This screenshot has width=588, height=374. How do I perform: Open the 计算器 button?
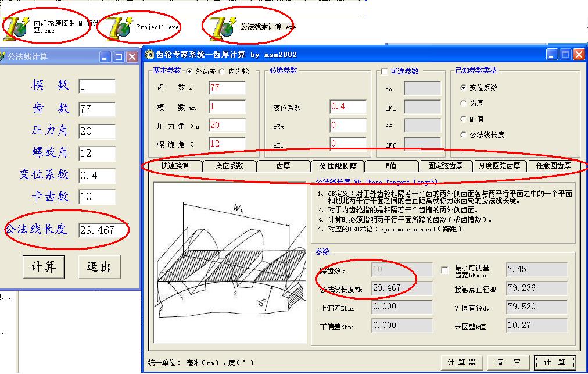[x=461, y=362]
